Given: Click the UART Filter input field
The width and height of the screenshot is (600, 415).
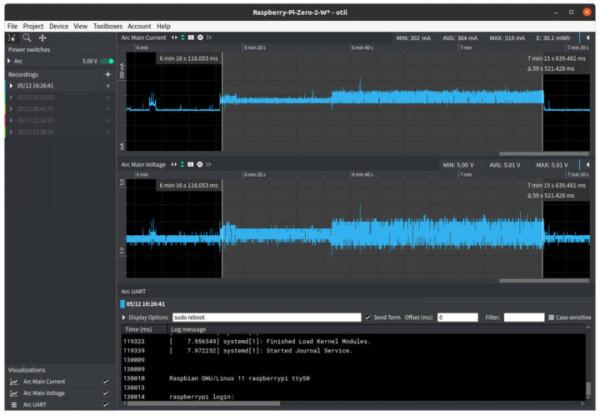Looking at the screenshot, I should 524,317.
